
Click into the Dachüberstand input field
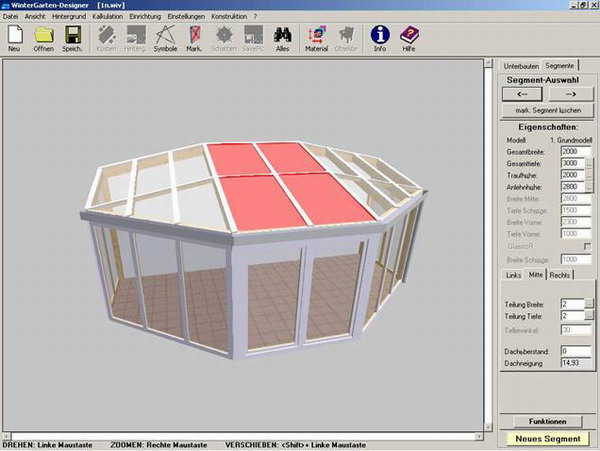point(576,351)
